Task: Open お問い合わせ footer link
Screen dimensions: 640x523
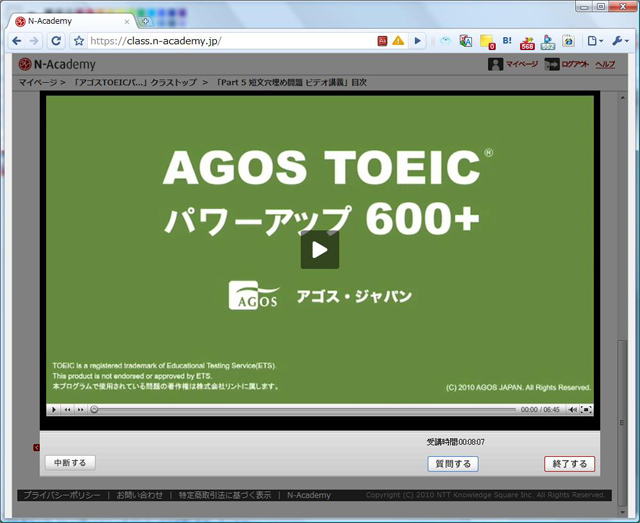Action: (140, 495)
